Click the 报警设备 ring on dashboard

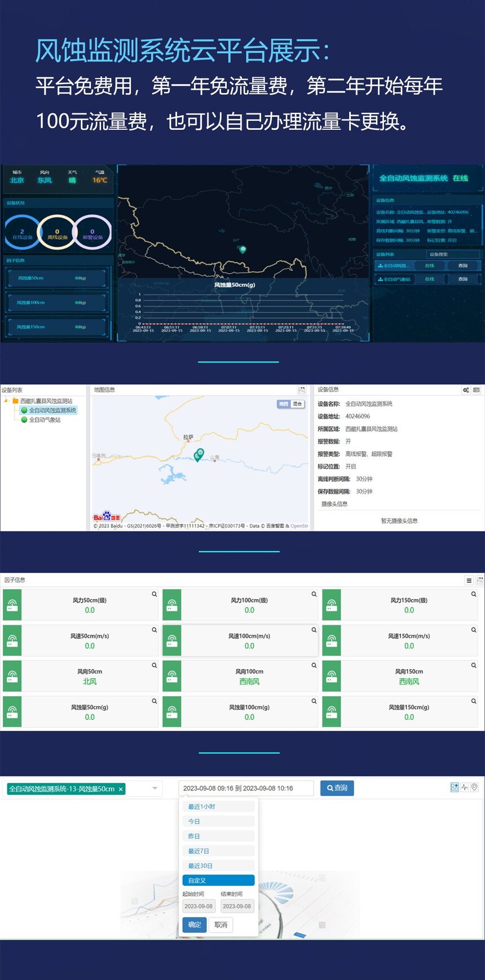(x=92, y=233)
